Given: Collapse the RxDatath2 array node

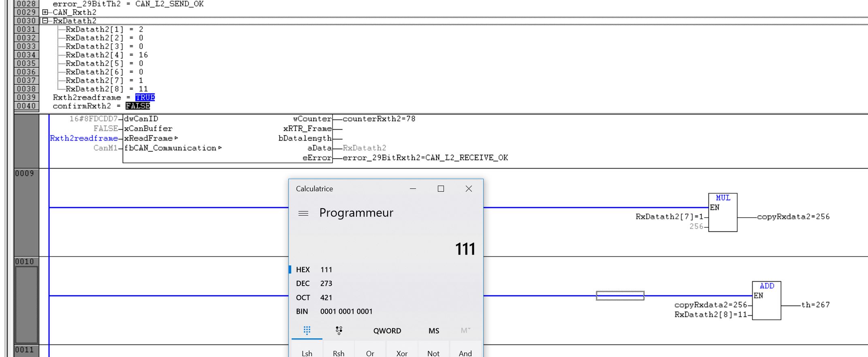Looking at the screenshot, I should (45, 21).
